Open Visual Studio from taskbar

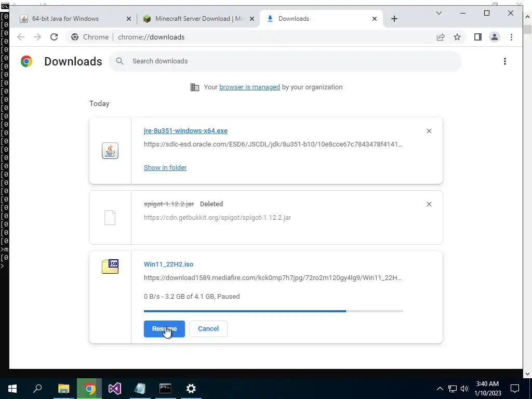pos(115,389)
